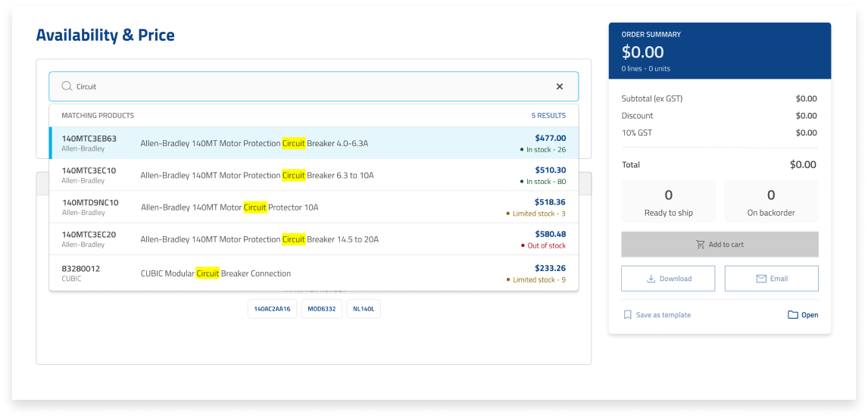
Task: Click the Availability & Price heading
Action: [105, 36]
